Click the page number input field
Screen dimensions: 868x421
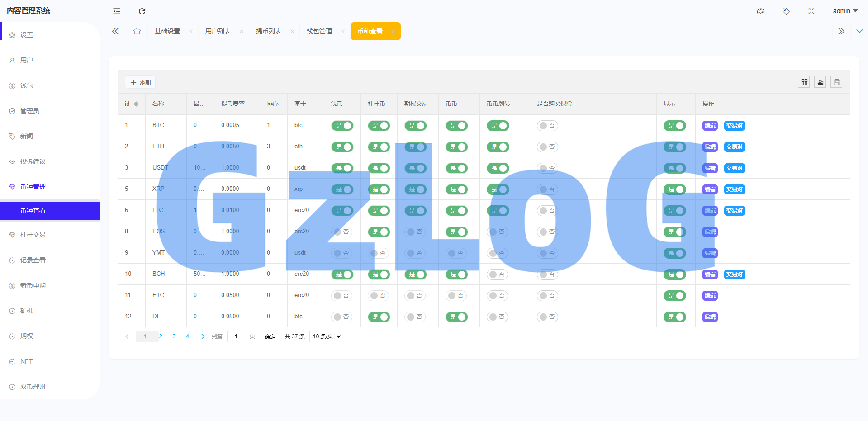pos(236,336)
